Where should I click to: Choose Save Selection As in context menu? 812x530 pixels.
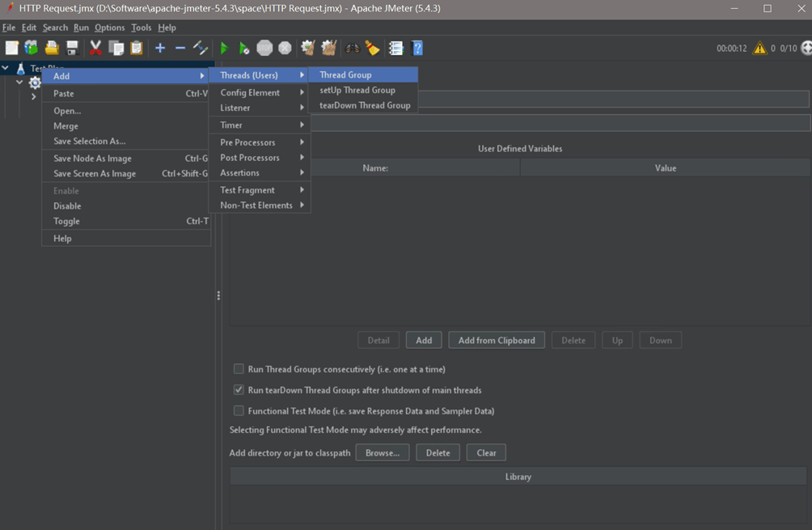coord(126,141)
